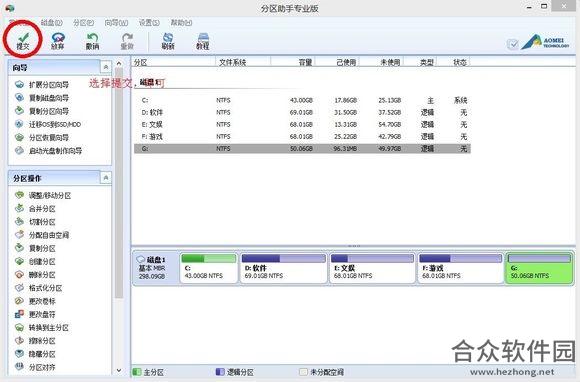Image resolution: width=580 pixels, height=382 pixels.
Task: Click the 磁盘1 basic MBR disk block
Action: 155,268
